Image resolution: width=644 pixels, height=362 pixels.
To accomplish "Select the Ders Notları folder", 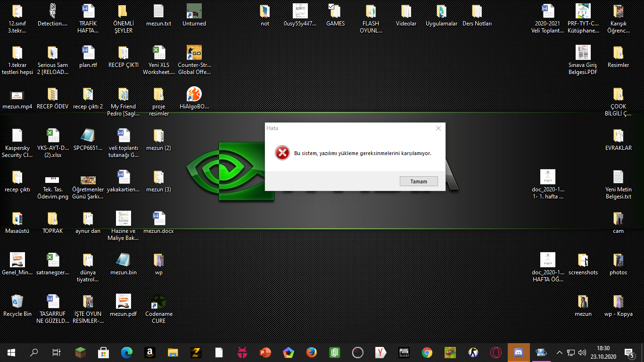I will coord(477,15).
